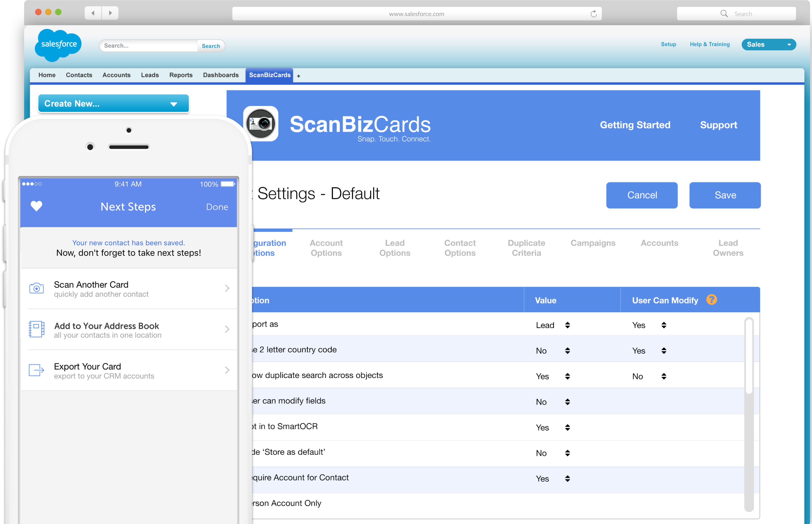812x524 pixels.
Task: Add a new tab with the plus icon
Action: [298, 76]
